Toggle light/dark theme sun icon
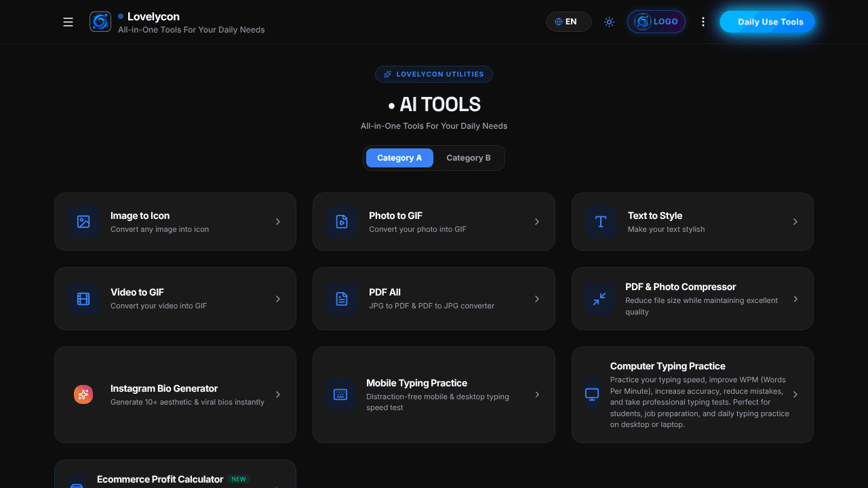The image size is (868, 488). (x=609, y=22)
